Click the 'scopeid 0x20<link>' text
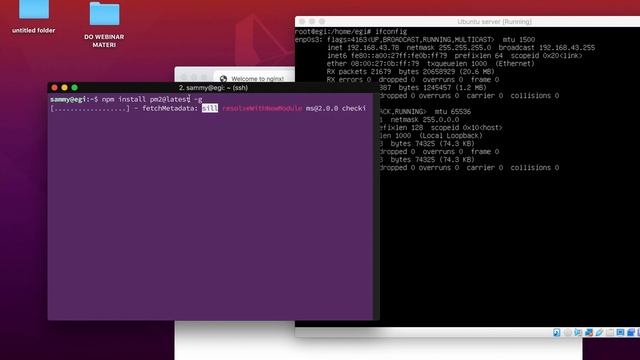The width and height of the screenshot is (640, 360). click(x=547, y=56)
